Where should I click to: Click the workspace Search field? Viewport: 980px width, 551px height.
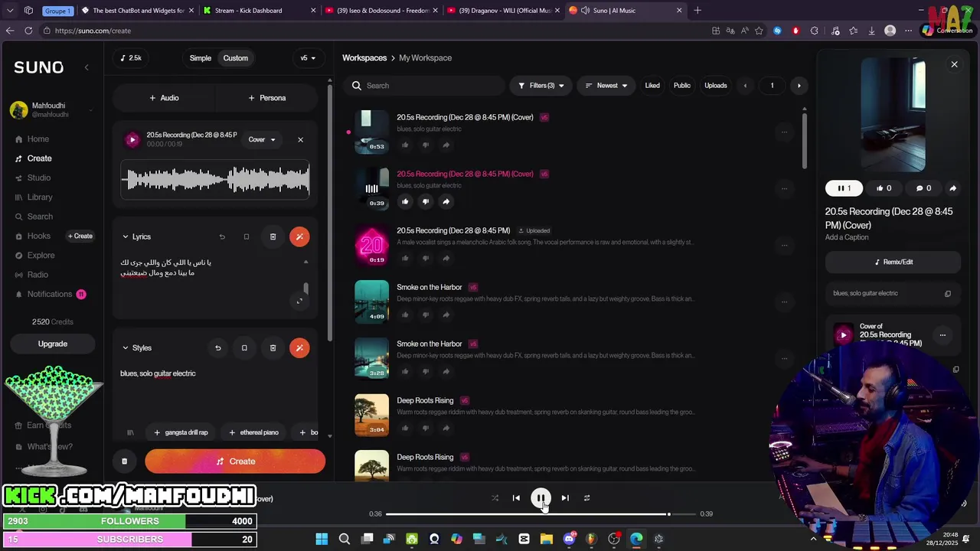427,86
